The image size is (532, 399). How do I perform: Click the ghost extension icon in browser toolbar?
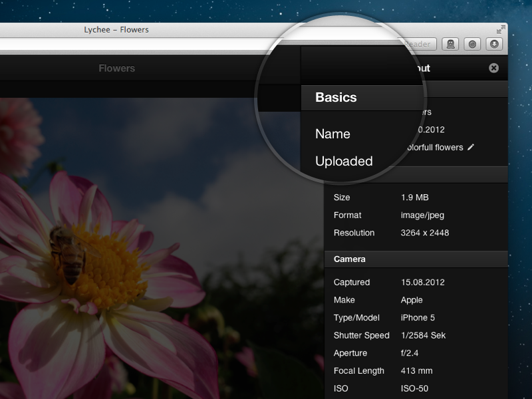tap(451, 44)
